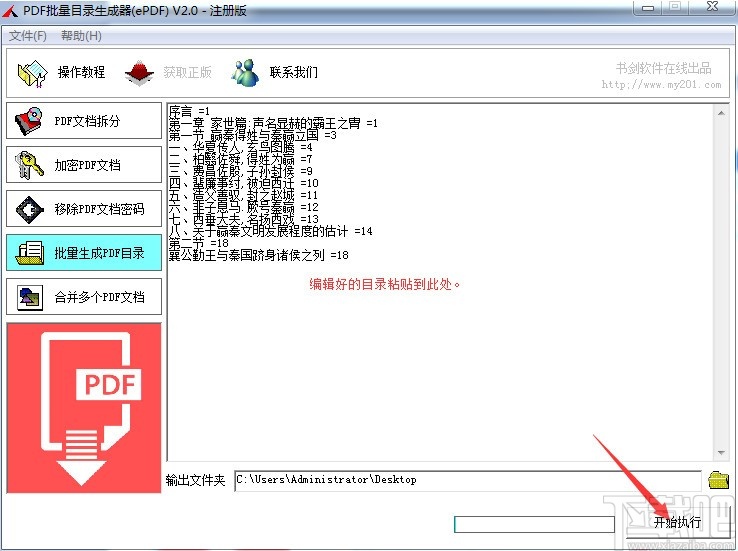Click the folder document 批量生成PDF目录 icon
Image resolution: width=738 pixels, height=551 pixels.
pyautogui.click(x=30, y=253)
